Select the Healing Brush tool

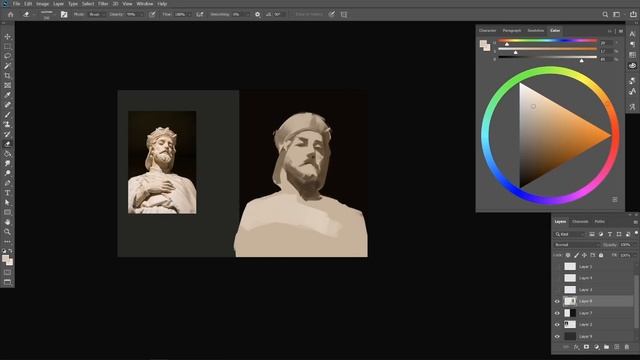click(7, 105)
